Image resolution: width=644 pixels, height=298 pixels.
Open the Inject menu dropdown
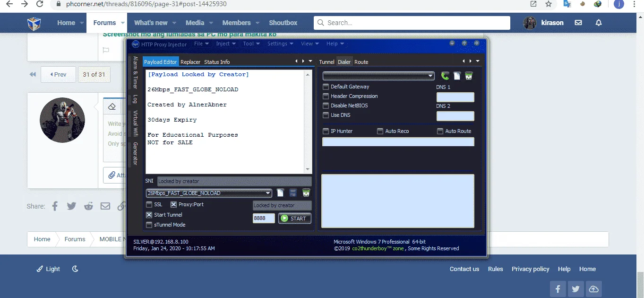[x=225, y=44]
